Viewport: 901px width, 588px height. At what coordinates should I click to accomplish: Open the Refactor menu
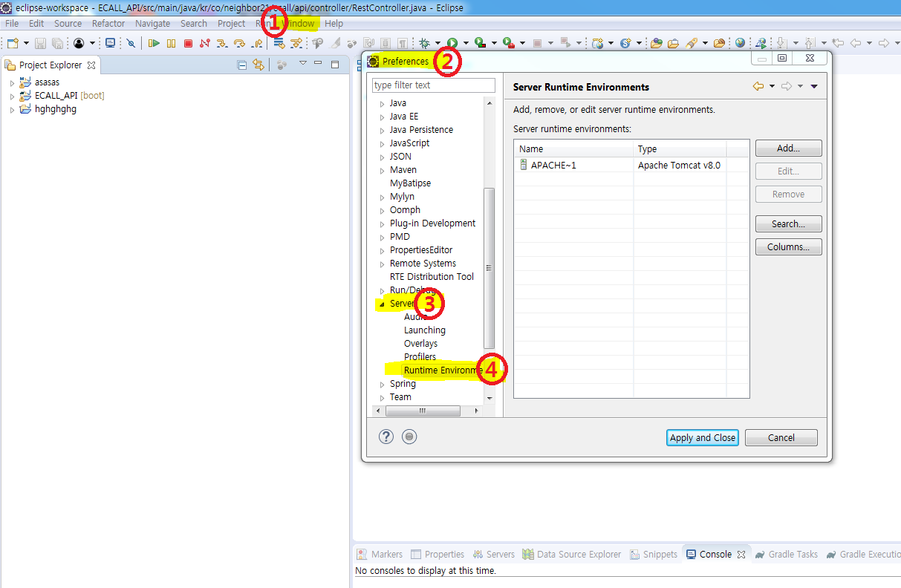(x=108, y=24)
